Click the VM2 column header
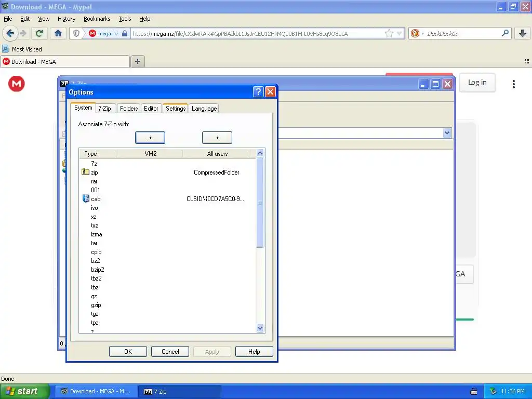Viewport: 532px width, 399px height. pos(150,154)
